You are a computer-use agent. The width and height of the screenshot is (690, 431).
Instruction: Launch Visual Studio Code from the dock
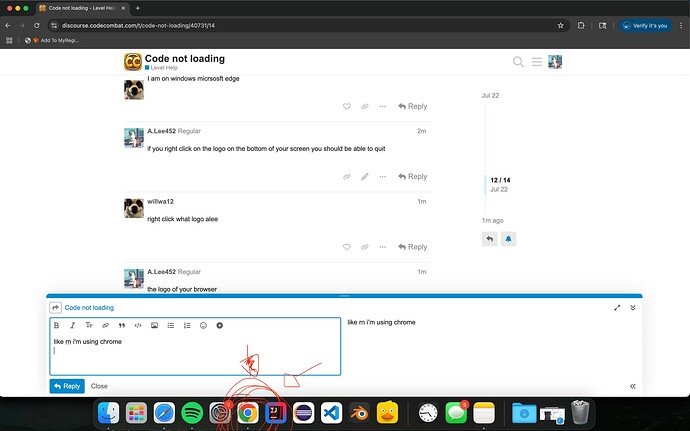331,413
